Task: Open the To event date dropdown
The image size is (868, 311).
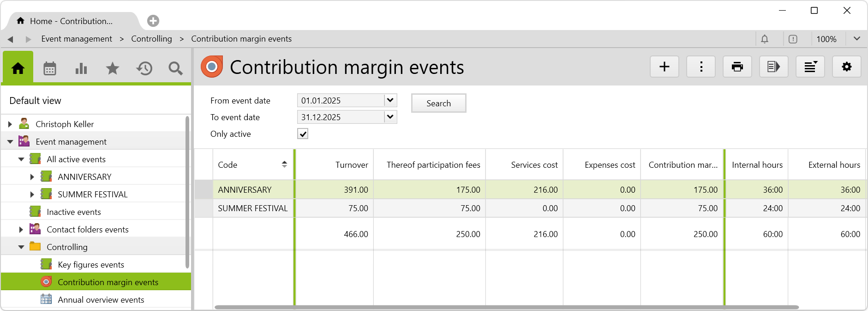Action: click(390, 117)
